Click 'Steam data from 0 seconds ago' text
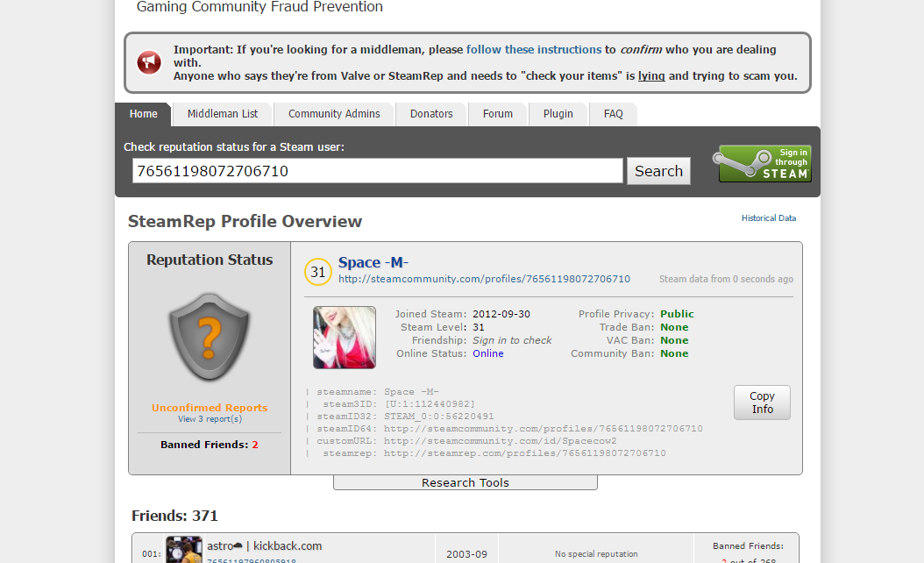 [x=726, y=279]
